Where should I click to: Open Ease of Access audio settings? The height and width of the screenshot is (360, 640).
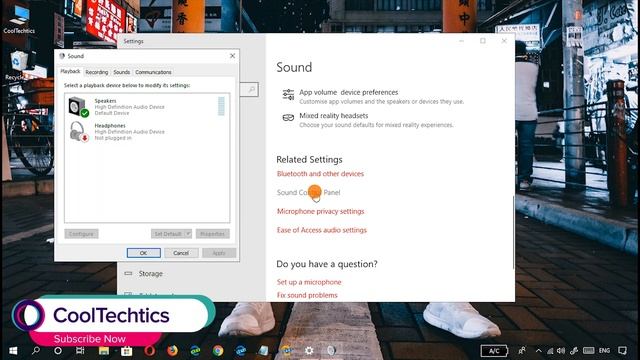click(x=322, y=230)
